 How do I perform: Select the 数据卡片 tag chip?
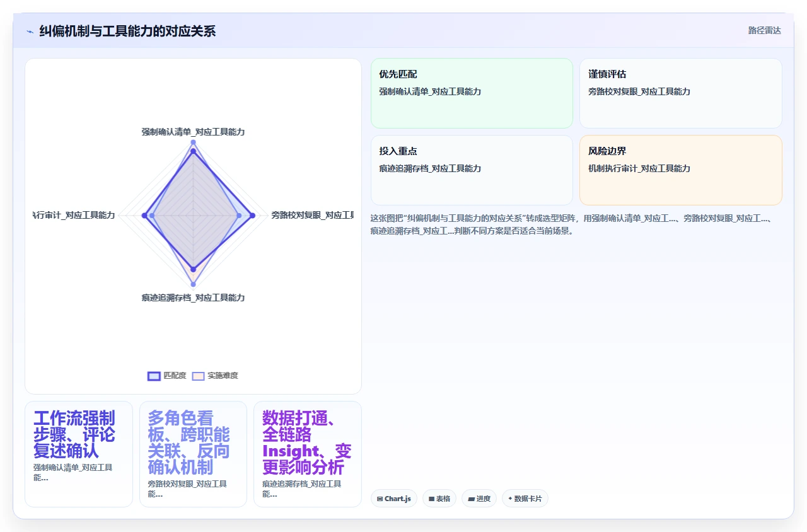(x=525, y=499)
